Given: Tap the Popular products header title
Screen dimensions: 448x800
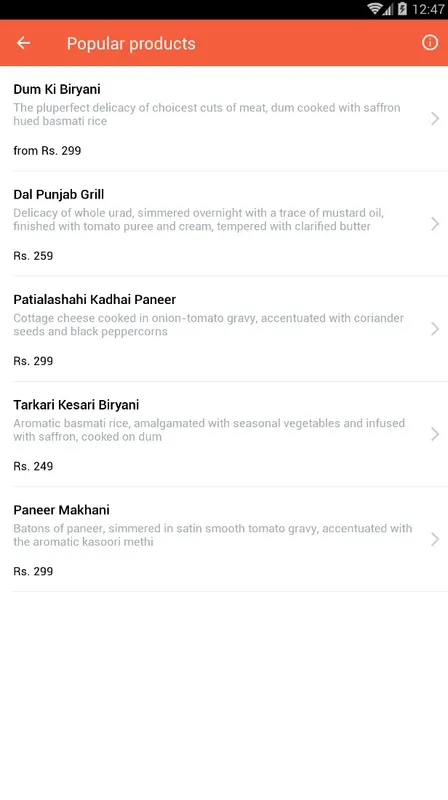Looking at the screenshot, I should coord(131,44).
